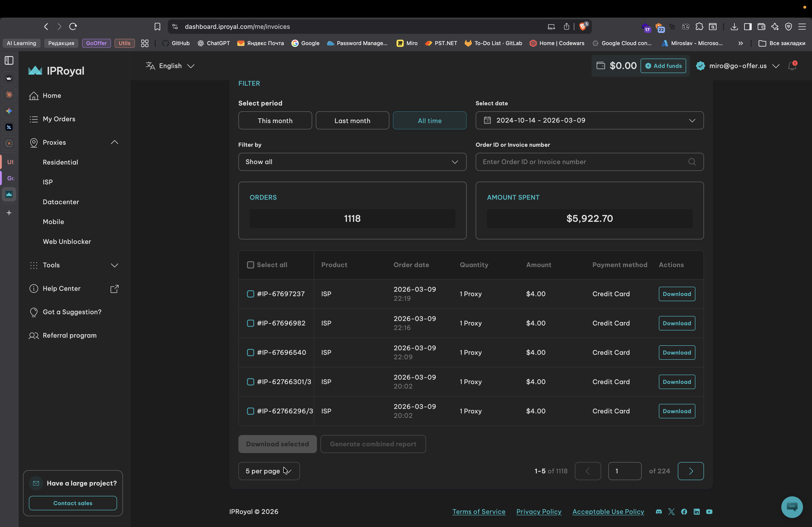
Task: Open My Orders in sidebar
Action: click(x=59, y=119)
